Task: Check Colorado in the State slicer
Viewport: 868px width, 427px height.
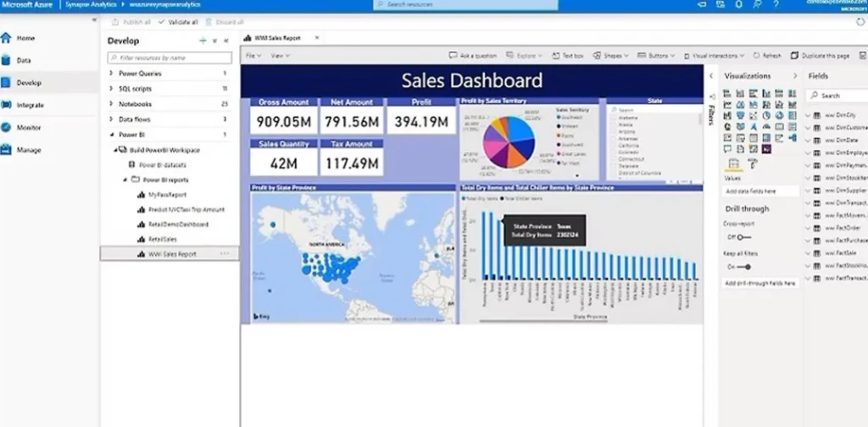Action: coord(614,152)
